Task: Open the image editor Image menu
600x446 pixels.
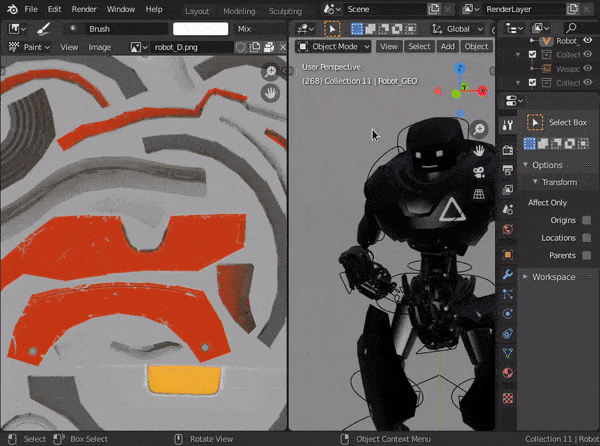Action: point(99,47)
